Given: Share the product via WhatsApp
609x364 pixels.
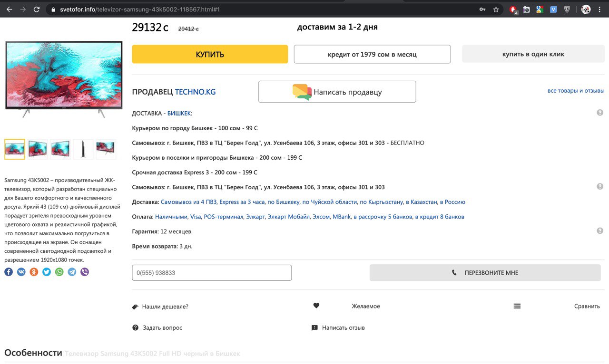Looking at the screenshot, I should (x=59, y=272).
